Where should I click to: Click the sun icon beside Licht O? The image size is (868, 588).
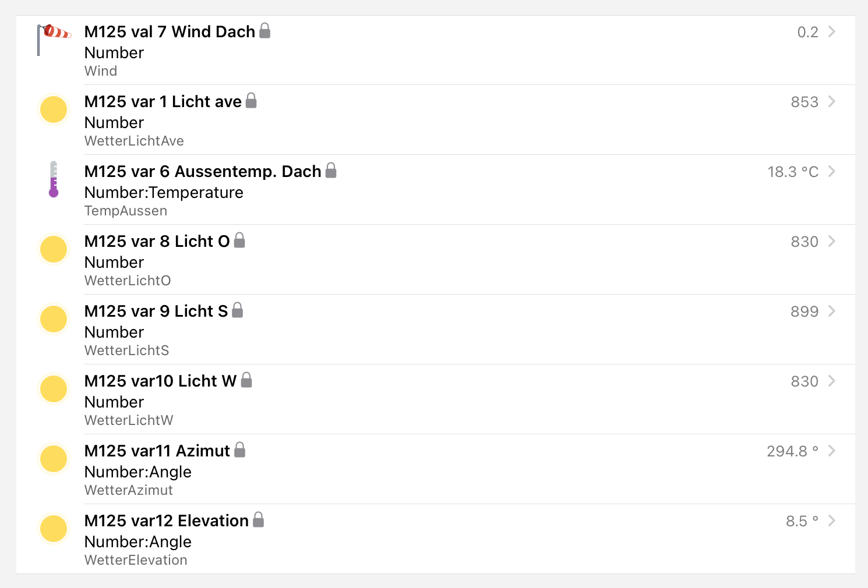[54, 249]
